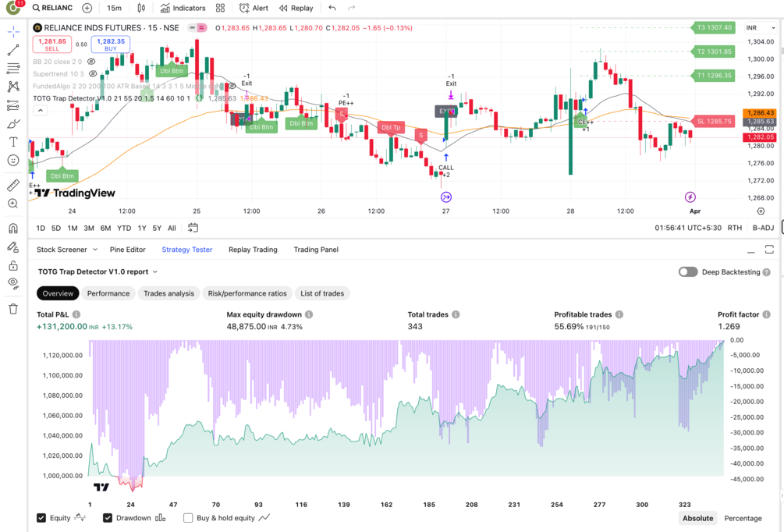This screenshot has height=532, width=784.
Task: Open the Pine Editor tab
Action: click(127, 250)
